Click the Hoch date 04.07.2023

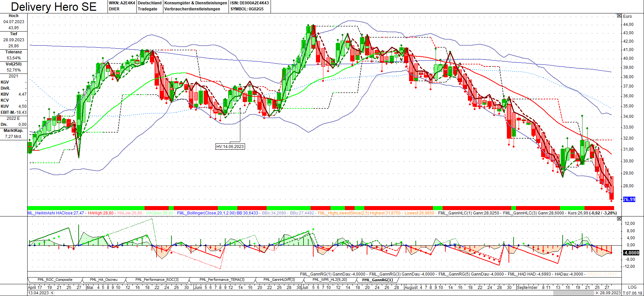(x=14, y=22)
